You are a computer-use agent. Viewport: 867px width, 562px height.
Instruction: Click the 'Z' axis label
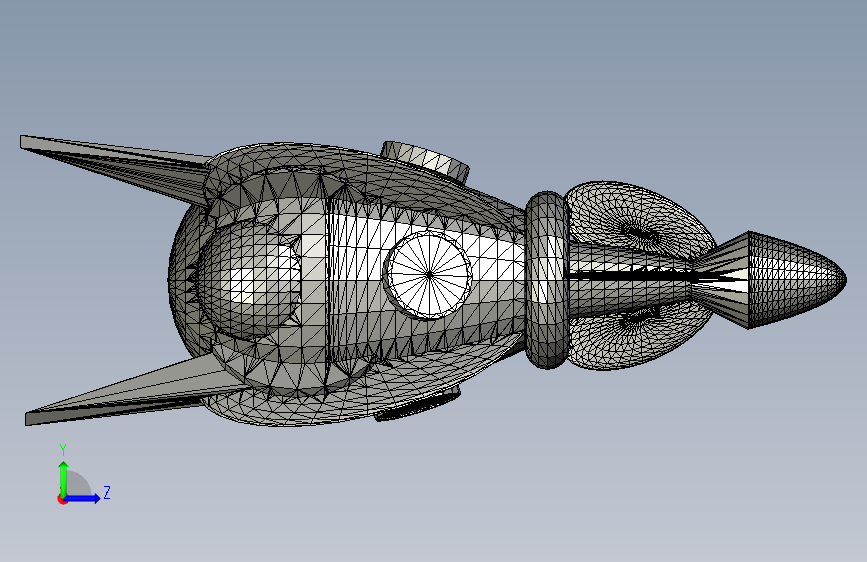(107, 492)
